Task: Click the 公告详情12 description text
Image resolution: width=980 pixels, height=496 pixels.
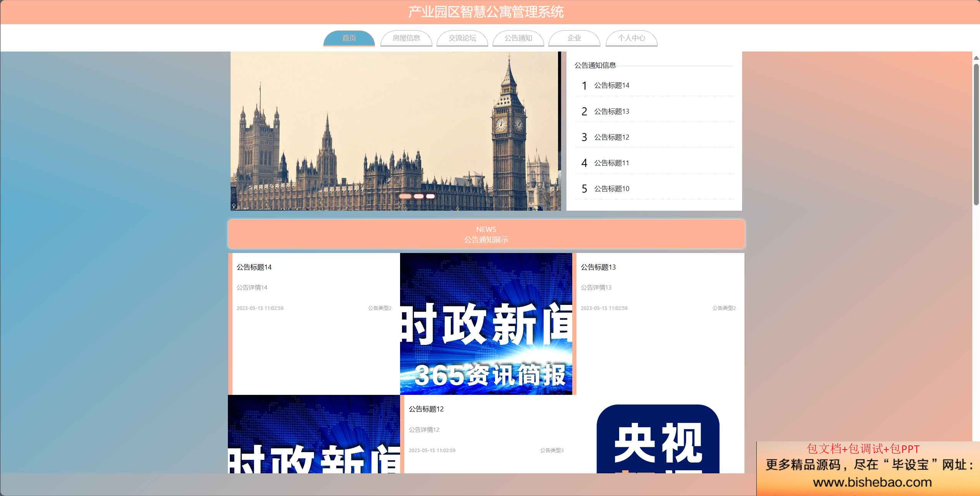Action: (x=424, y=430)
